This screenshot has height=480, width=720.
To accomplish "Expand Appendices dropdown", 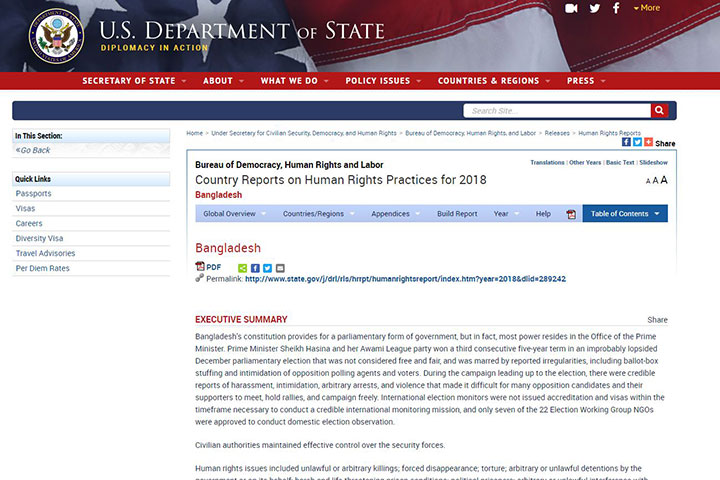I will click(395, 214).
